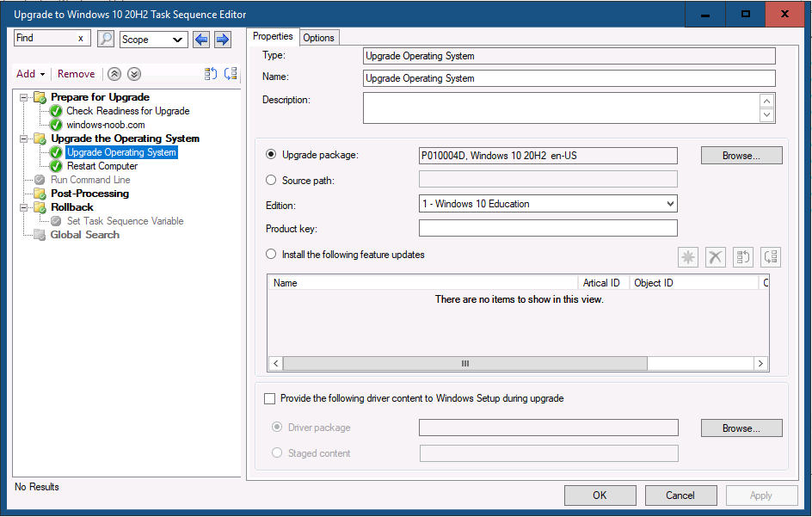Click expand-all tree icon in left toolbar

click(x=210, y=74)
